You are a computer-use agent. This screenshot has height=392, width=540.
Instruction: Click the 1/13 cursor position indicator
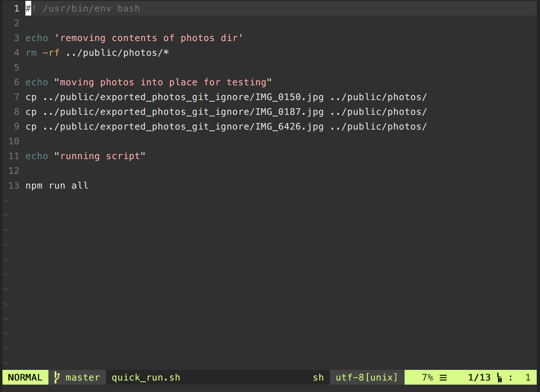479,377
